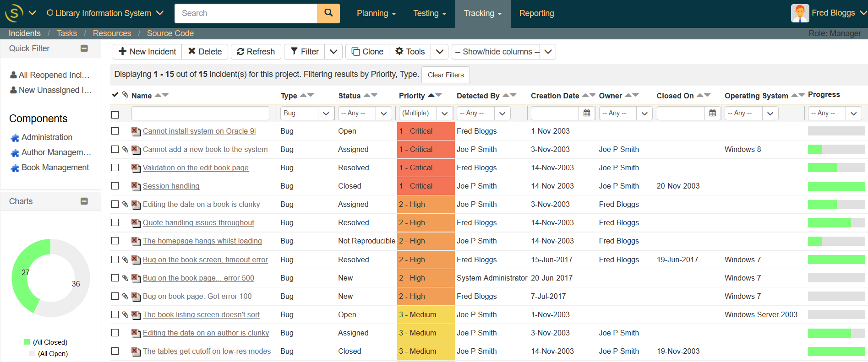The width and height of the screenshot is (868, 362).
Task: Click Administration component icon
Action: pyautogui.click(x=15, y=138)
